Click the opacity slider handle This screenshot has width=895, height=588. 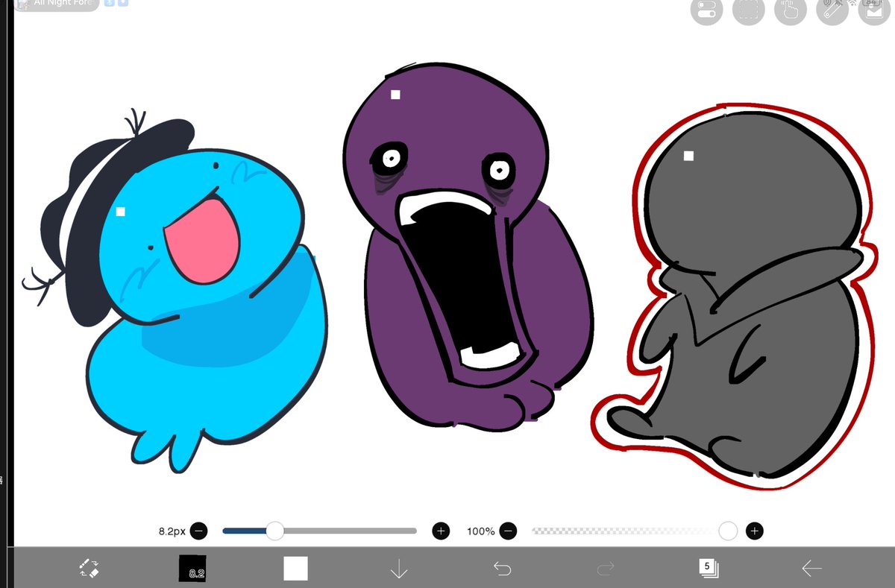(x=728, y=531)
